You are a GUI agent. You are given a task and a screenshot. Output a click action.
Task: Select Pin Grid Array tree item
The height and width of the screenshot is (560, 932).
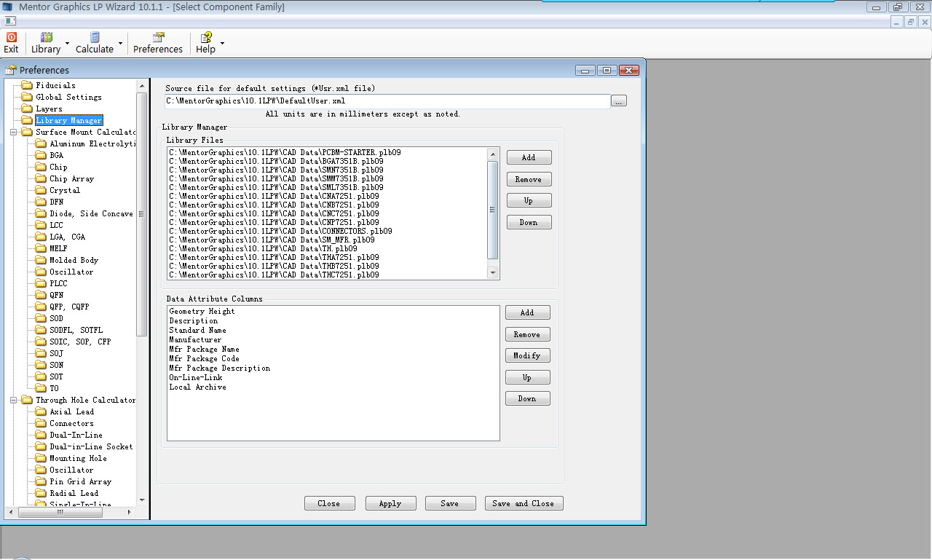click(x=80, y=481)
